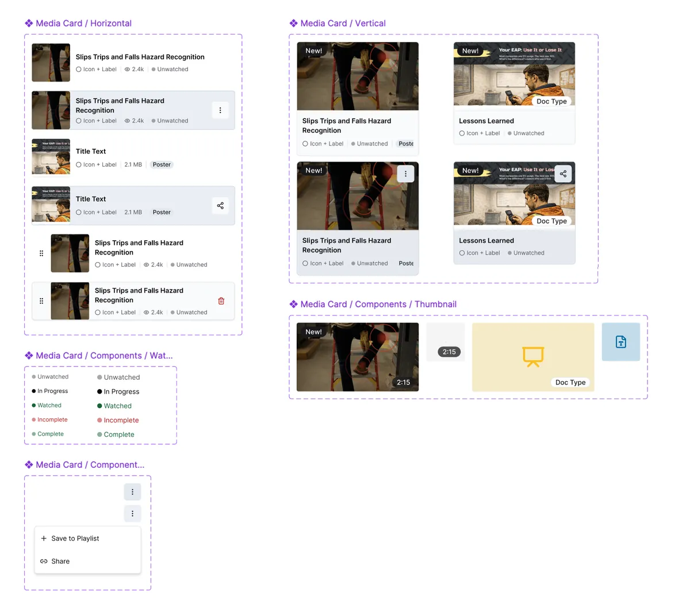The width and height of the screenshot is (690, 616).
Task: Click 2.4k view count on card with trash
Action: pyautogui.click(x=157, y=313)
